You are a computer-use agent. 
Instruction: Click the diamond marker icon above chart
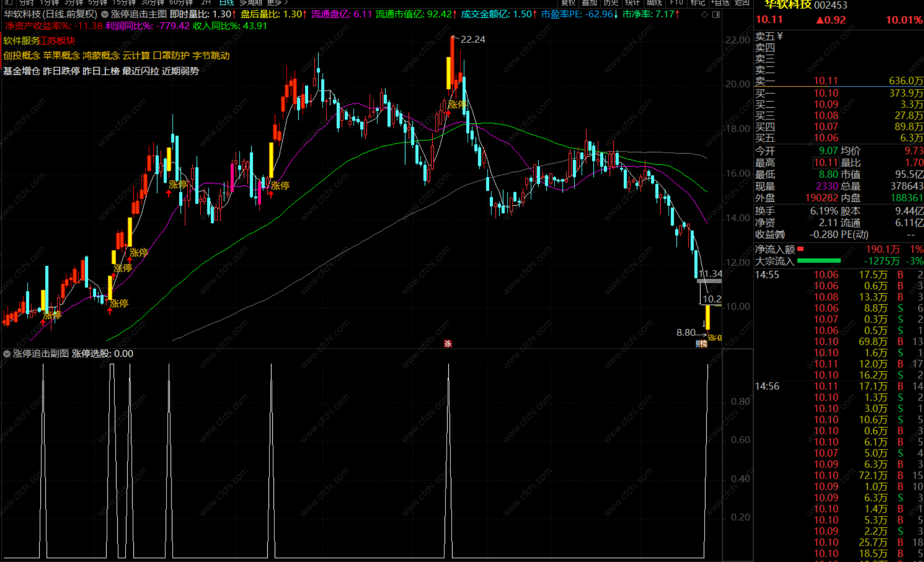[705, 14]
